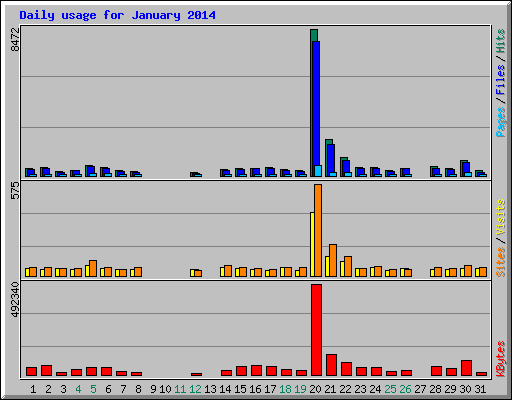Click day 10 label on x-axis
This screenshot has height=400, width=512.
coord(165,389)
